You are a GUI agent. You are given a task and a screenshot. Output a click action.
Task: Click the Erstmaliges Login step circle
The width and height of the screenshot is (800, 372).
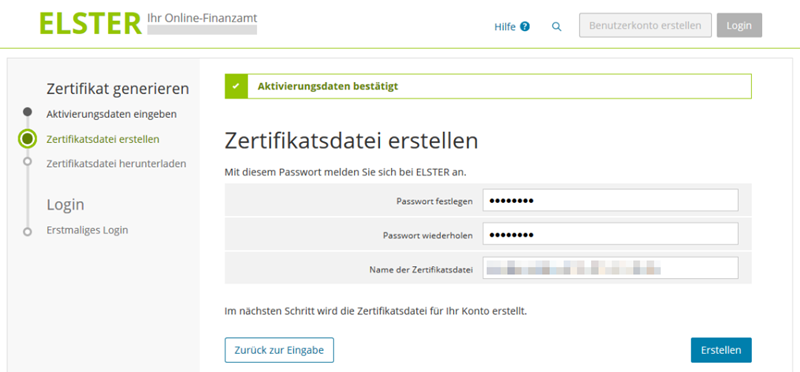point(28,231)
